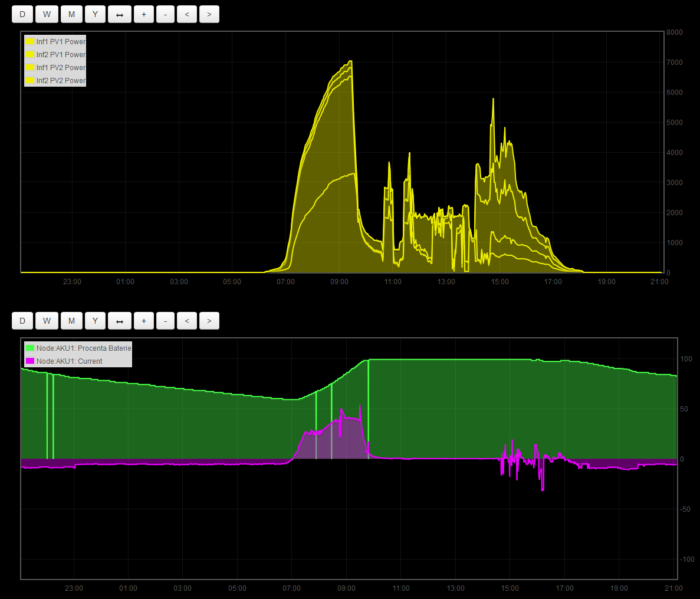This screenshot has height=599, width=700.
Task: Zoom in top graph with plus button
Action: pyautogui.click(x=144, y=14)
